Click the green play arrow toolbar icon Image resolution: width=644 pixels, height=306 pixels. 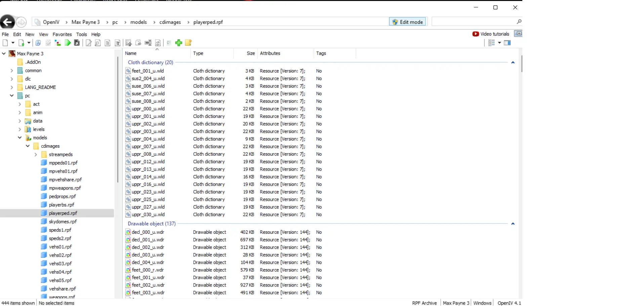pos(68,43)
